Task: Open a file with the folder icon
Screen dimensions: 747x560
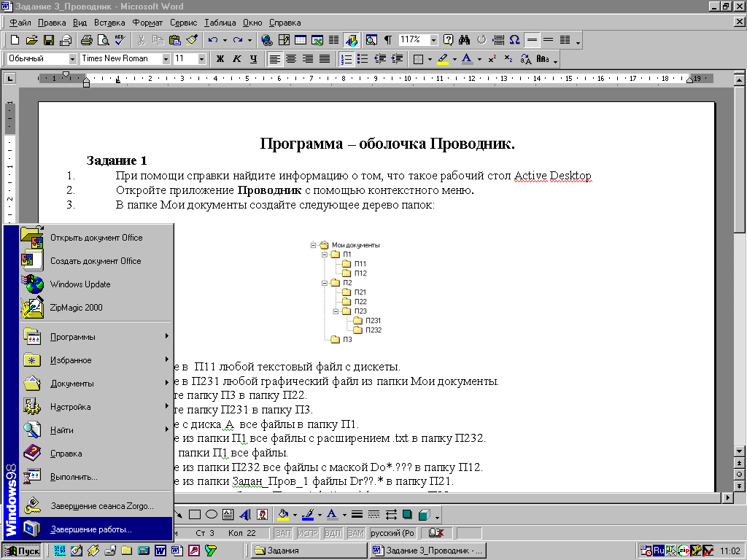Action: pyautogui.click(x=31, y=40)
